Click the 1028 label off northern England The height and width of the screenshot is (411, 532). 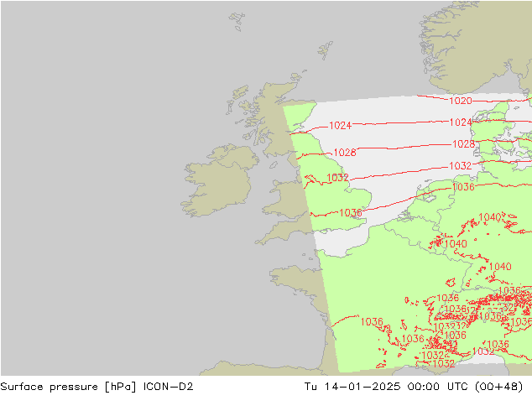coord(345,153)
